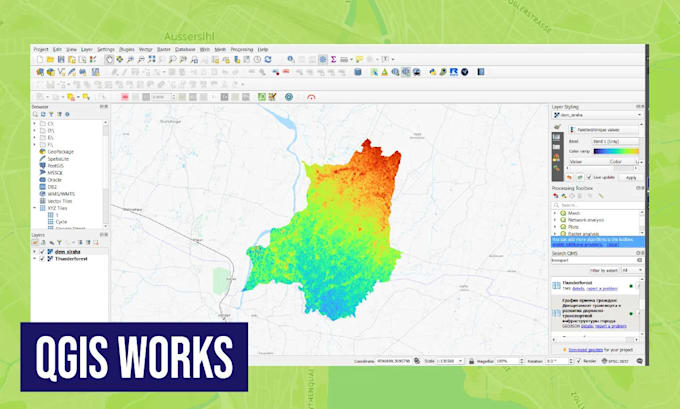Collapse the XYZ Tiles node

click(x=35, y=208)
